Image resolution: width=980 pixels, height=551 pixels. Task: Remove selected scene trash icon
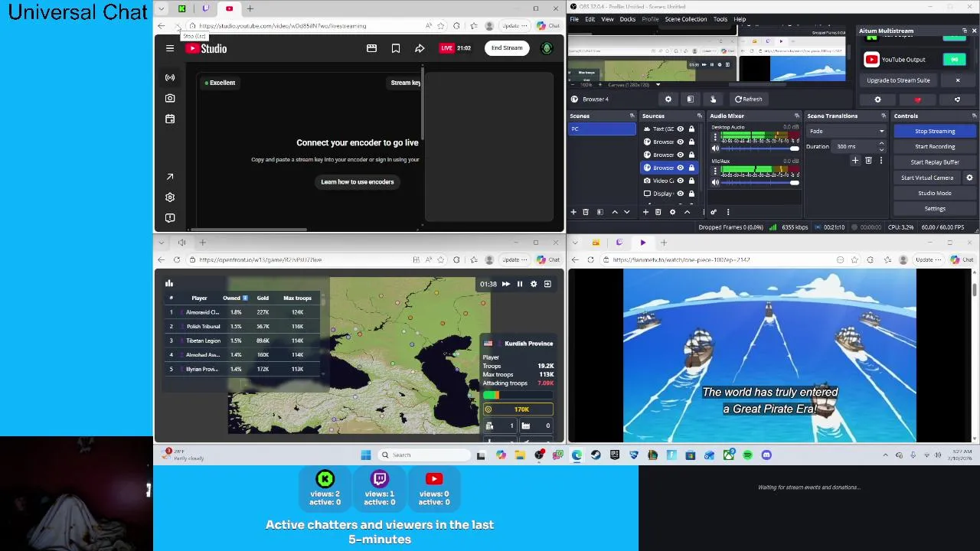point(586,212)
